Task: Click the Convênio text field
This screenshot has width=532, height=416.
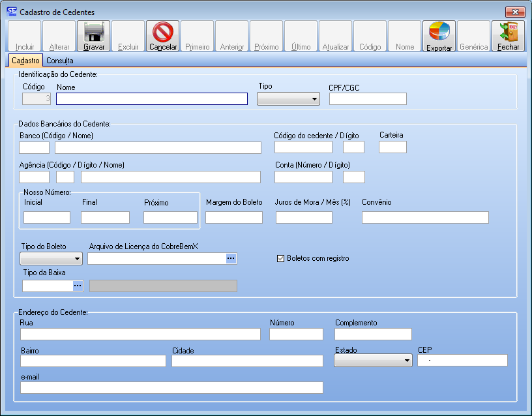Action: [425, 218]
